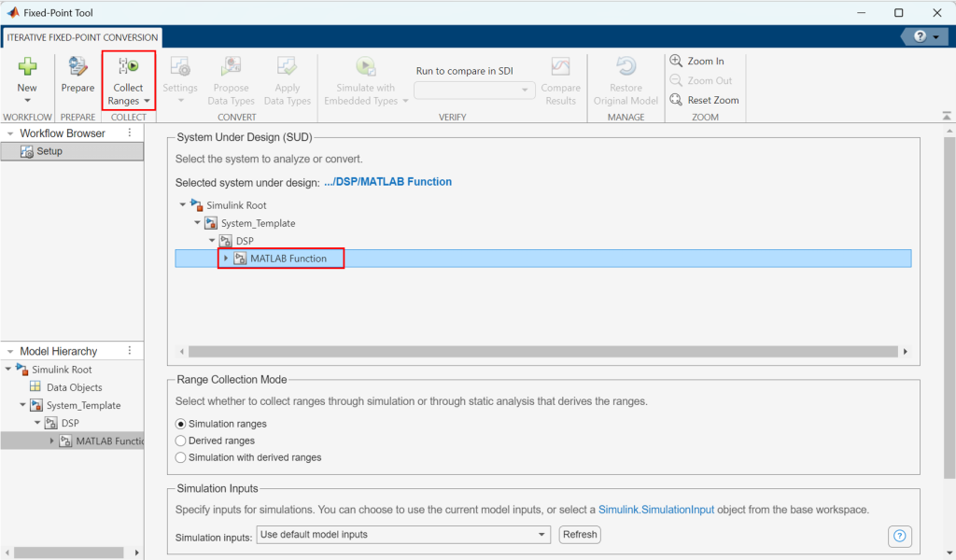Collapse the Model Hierarchy panel
Screen dimensions: 956x560
coord(10,352)
